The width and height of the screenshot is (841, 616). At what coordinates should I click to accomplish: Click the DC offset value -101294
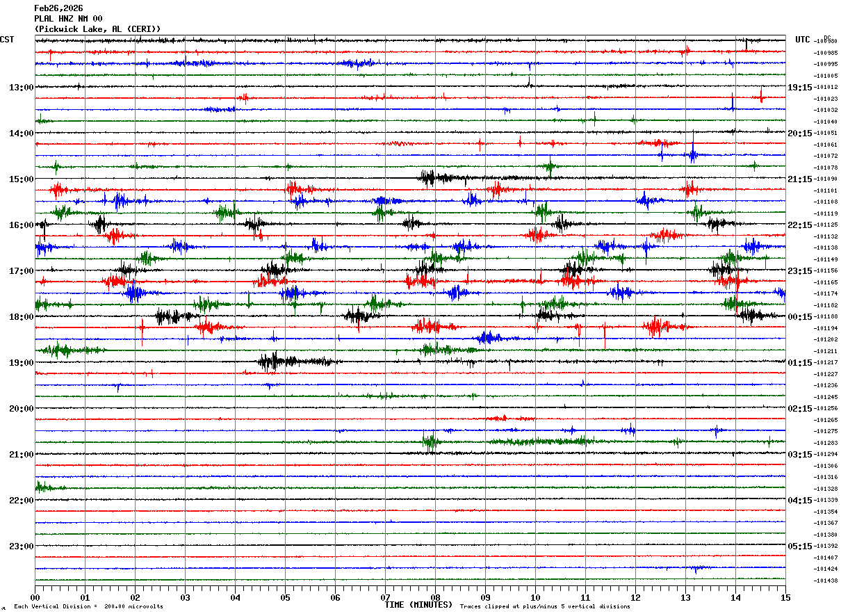click(x=826, y=455)
